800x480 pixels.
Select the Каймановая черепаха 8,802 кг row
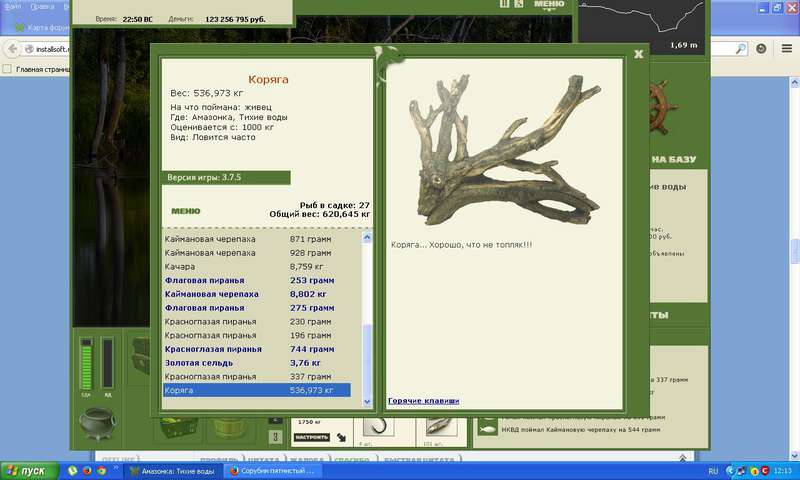pos(257,294)
